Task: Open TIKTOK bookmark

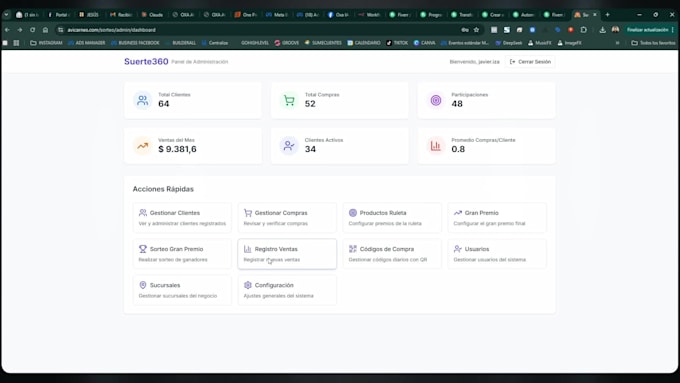Action: tap(397, 43)
